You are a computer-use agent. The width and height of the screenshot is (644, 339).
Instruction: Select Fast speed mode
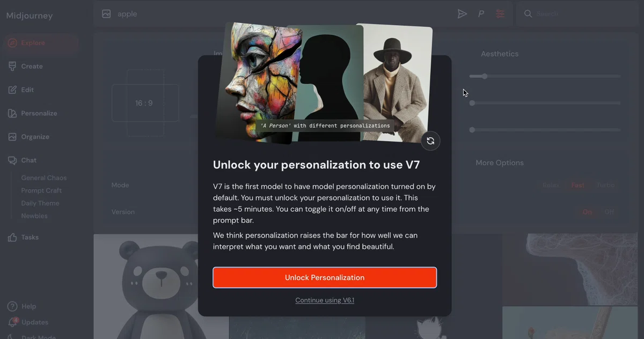[578, 185]
